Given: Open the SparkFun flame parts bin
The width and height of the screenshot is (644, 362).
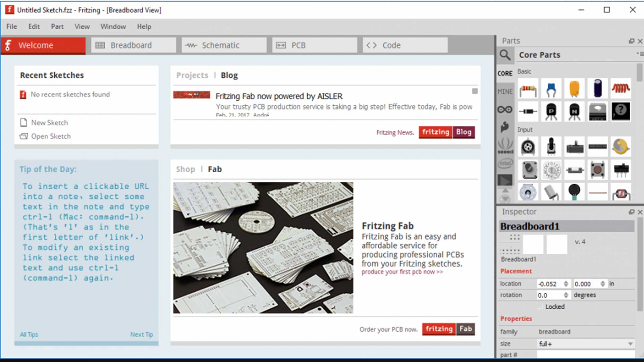Looking at the screenshot, I should tap(505, 127).
